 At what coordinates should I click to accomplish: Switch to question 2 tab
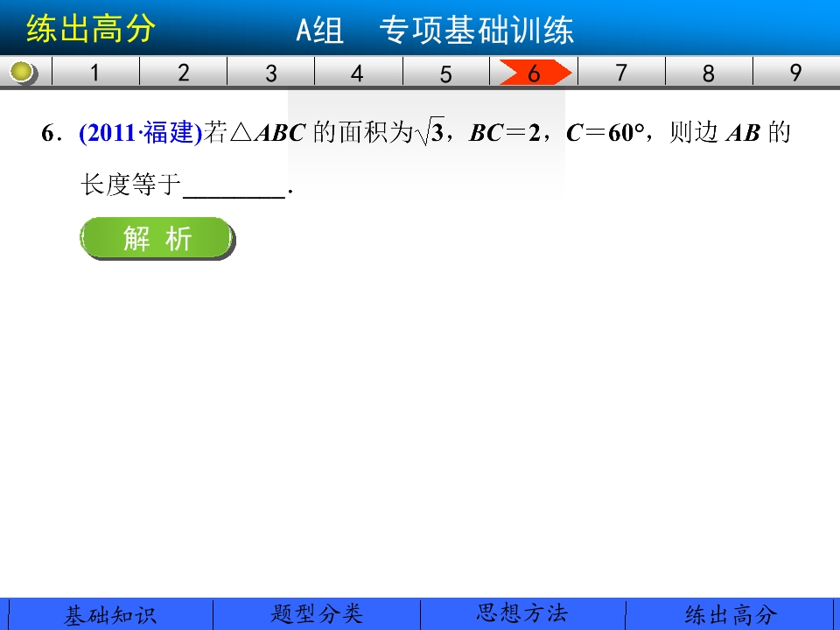(183, 73)
